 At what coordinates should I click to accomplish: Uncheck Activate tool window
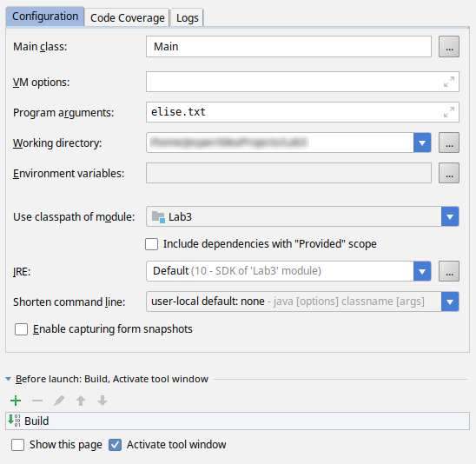(x=115, y=445)
